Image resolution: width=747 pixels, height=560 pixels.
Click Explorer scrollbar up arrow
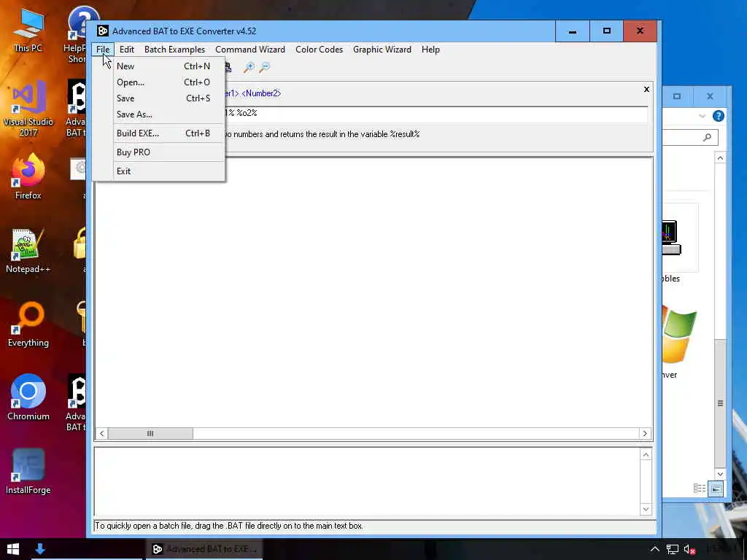720,158
